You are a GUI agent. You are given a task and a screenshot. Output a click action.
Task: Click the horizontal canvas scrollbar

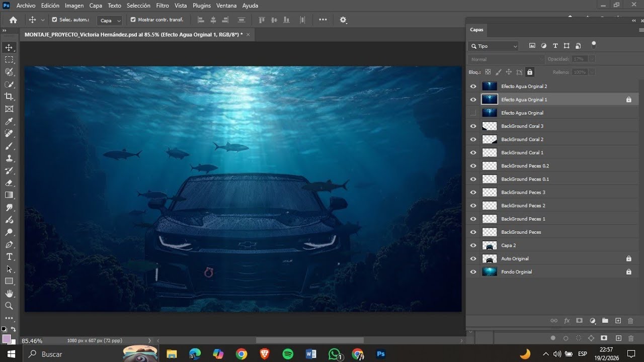(309, 340)
